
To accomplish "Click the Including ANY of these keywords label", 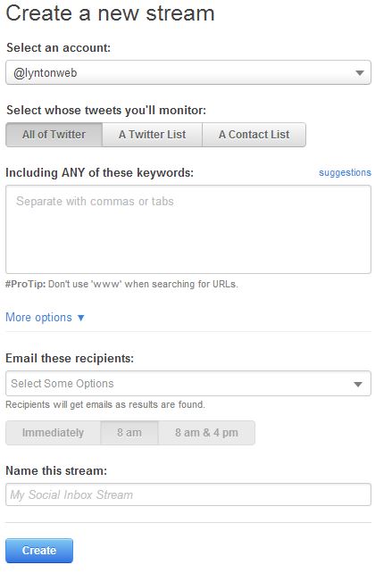I will (99, 172).
